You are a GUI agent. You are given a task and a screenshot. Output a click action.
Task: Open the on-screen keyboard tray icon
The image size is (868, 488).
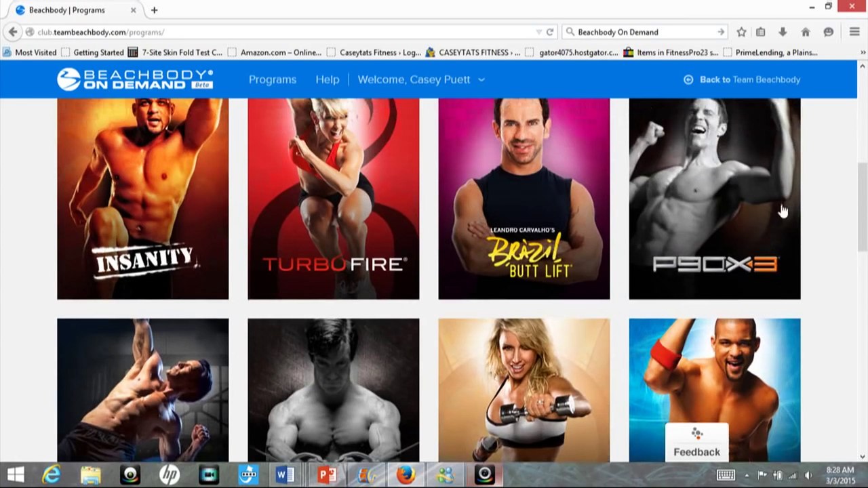click(726, 475)
